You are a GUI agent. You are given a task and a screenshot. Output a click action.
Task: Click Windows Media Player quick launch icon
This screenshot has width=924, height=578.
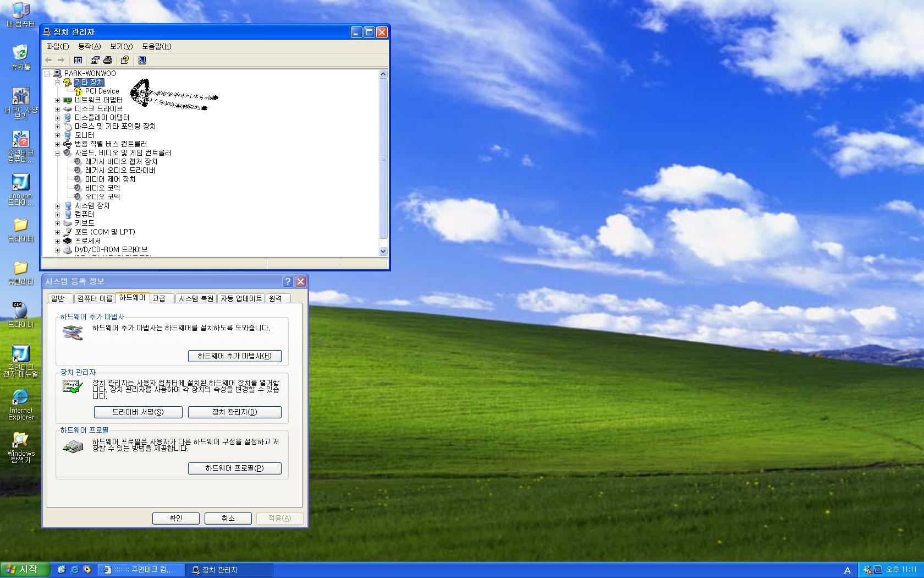coord(87,570)
